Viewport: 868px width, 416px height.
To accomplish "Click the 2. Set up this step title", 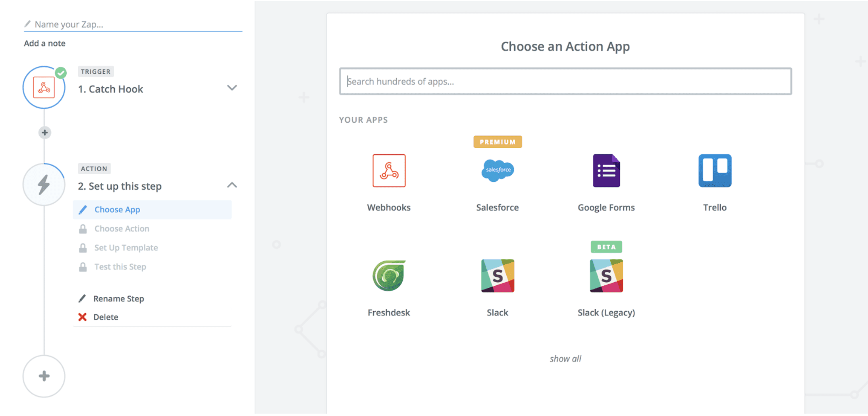I will 120,186.
